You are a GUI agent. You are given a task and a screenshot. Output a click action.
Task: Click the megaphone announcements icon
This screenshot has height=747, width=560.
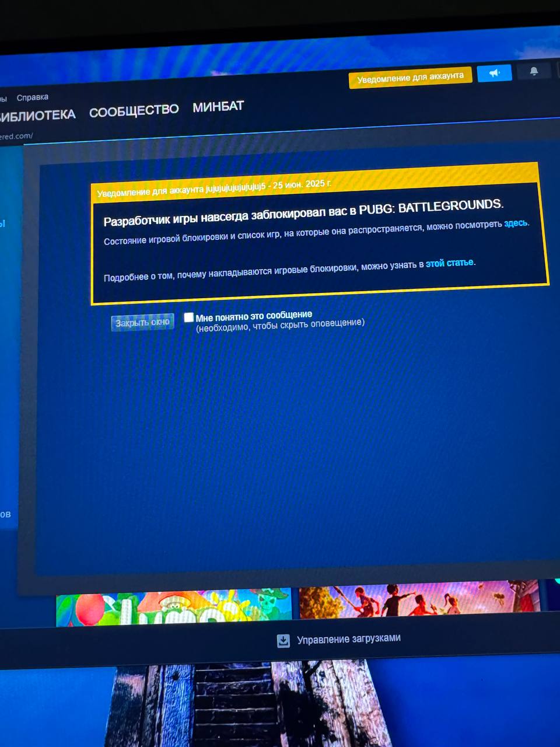point(494,73)
